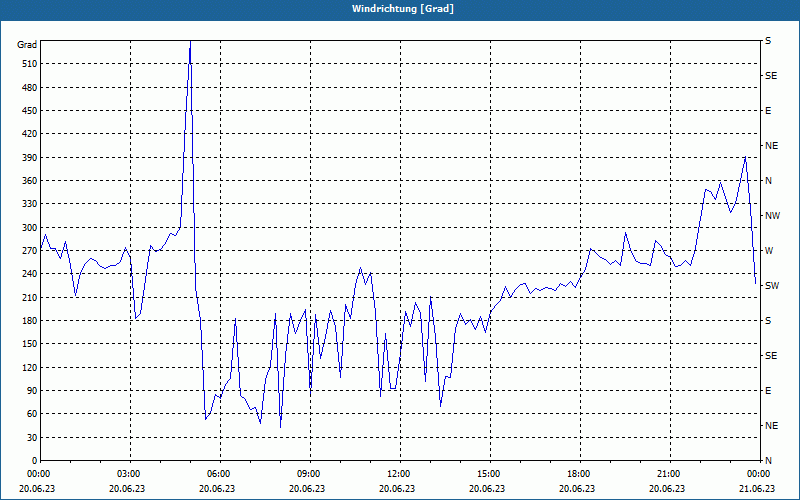Select the 03:00 time axis label
The width and height of the screenshot is (800, 500).
[130, 474]
